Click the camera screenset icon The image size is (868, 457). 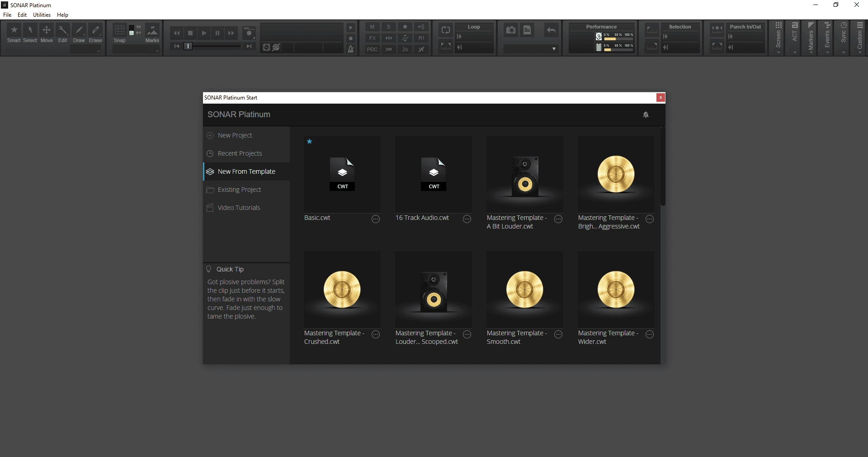[x=511, y=30]
